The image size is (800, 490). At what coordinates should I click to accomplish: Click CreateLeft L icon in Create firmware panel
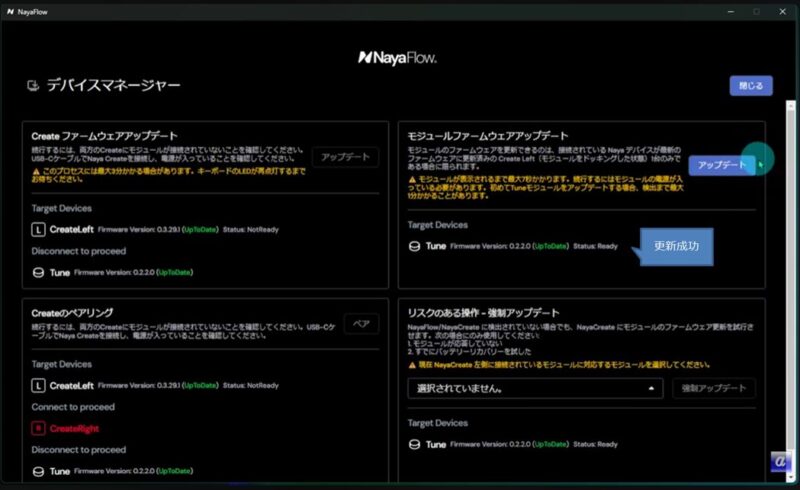pos(38,229)
